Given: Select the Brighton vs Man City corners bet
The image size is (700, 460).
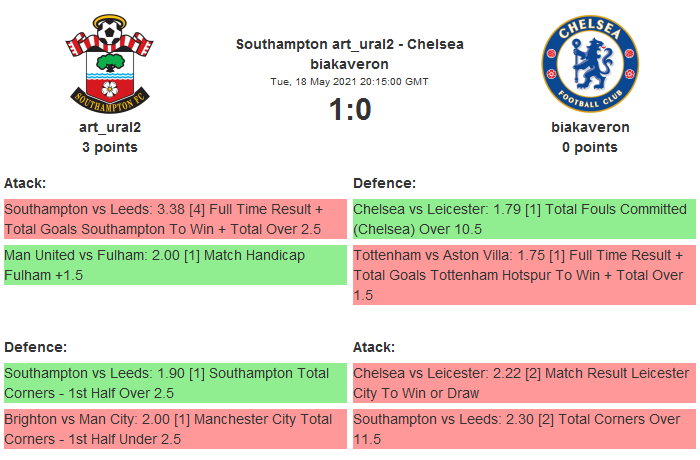Looking at the screenshot, I should click(175, 429).
